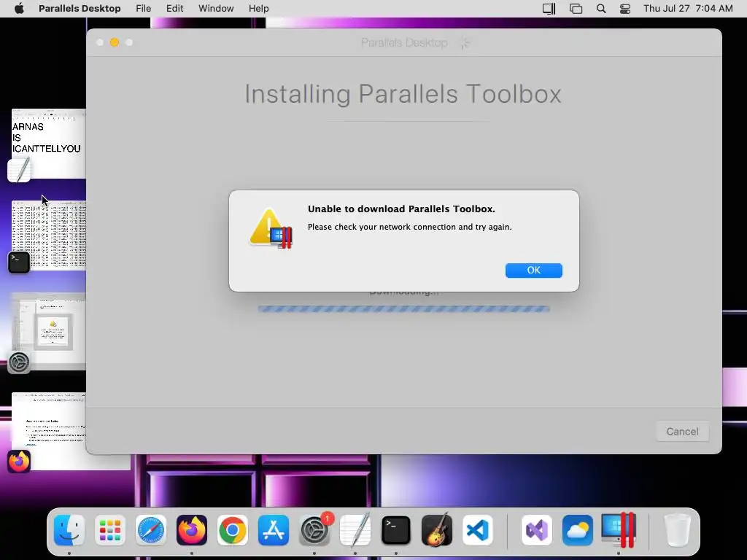Click Parallels Desktop icon in the Dock

[x=619, y=530]
